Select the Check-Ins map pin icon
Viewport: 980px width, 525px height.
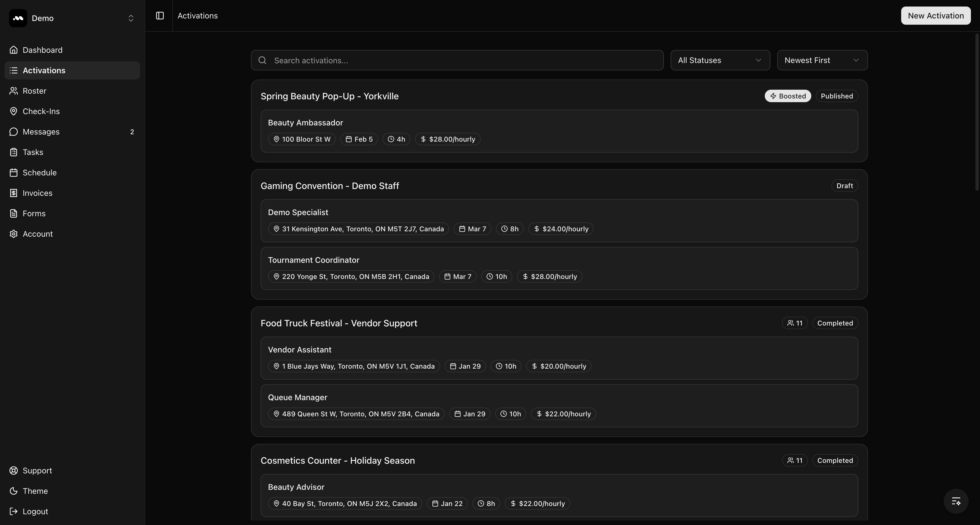14,111
